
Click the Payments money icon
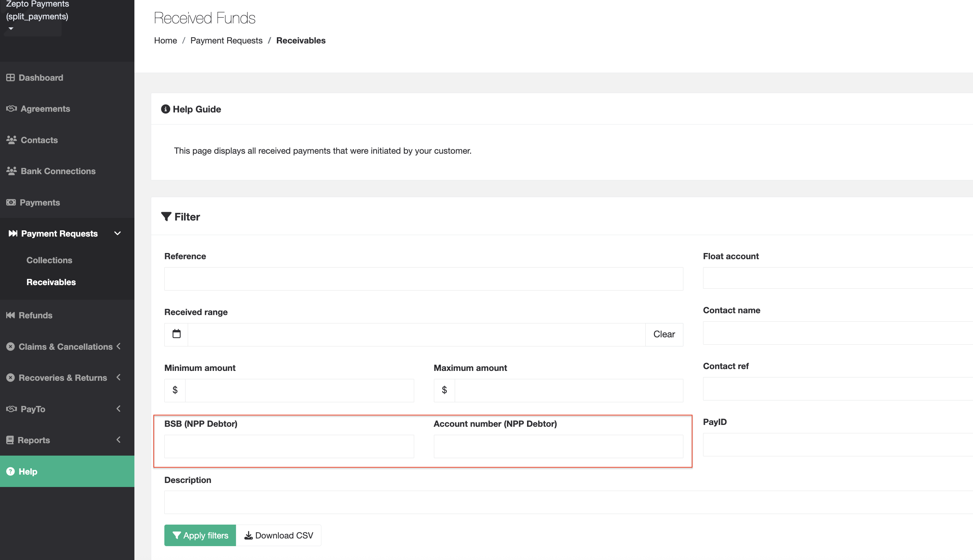click(x=11, y=202)
